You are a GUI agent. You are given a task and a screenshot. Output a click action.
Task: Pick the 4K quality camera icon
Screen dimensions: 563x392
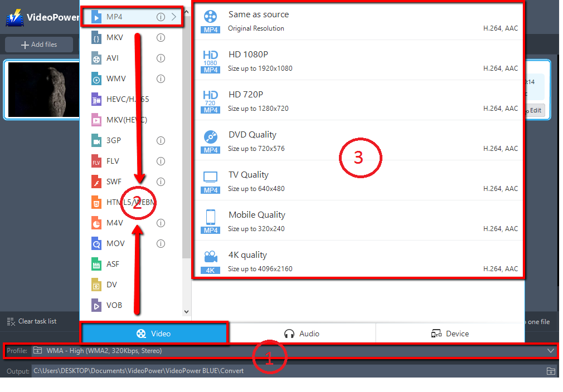[x=210, y=257]
